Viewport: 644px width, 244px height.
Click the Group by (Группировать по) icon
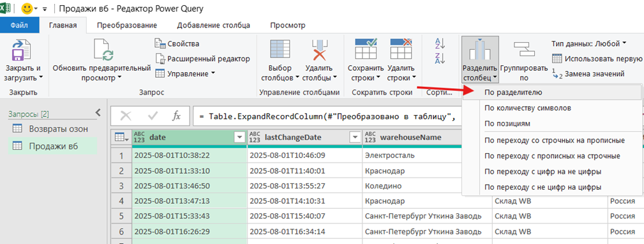(525, 49)
